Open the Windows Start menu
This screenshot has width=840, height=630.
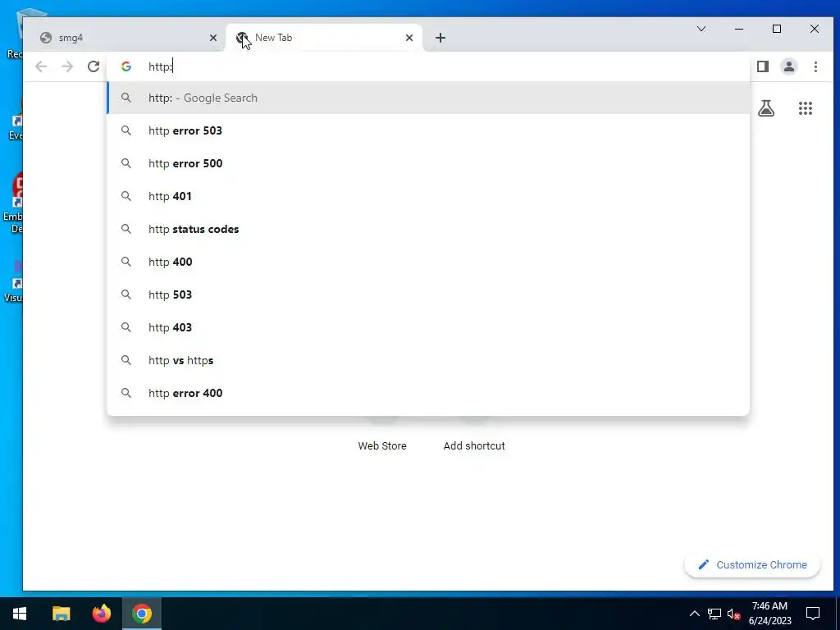pos(20,614)
